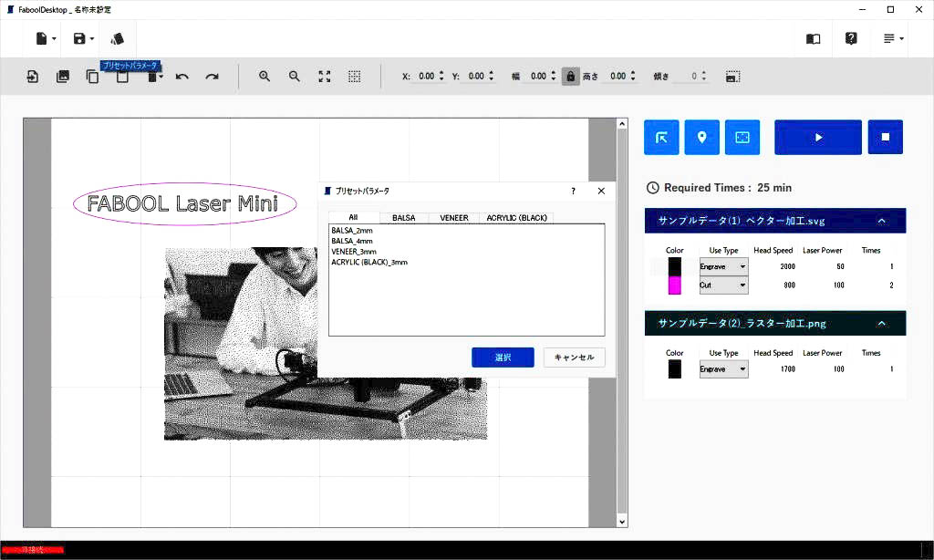The width and height of the screenshot is (934, 560).
Task: Stop the laser job
Action: coord(885,137)
